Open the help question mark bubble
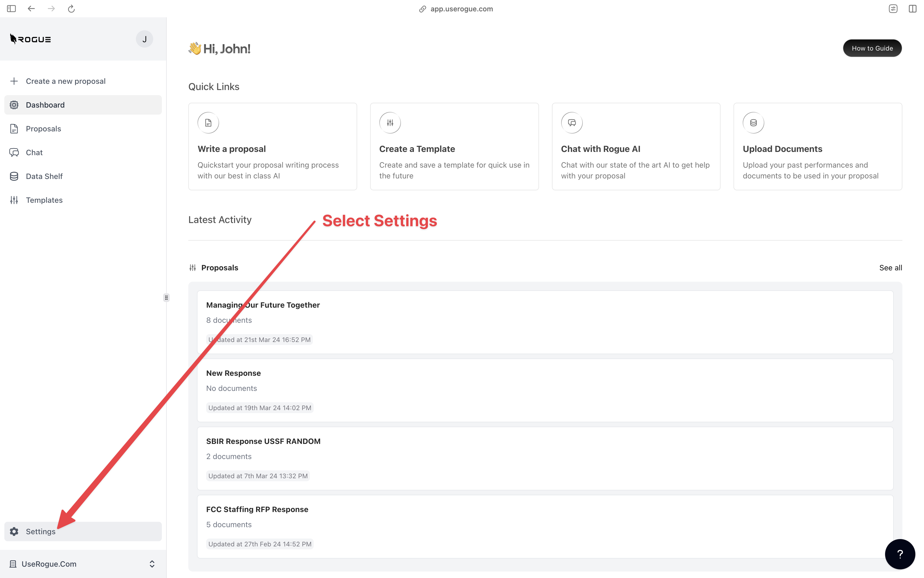Viewport: 924px width, 578px height. point(900,554)
